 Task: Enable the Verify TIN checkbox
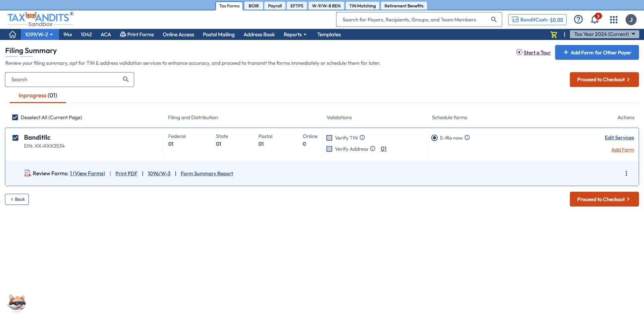329,138
